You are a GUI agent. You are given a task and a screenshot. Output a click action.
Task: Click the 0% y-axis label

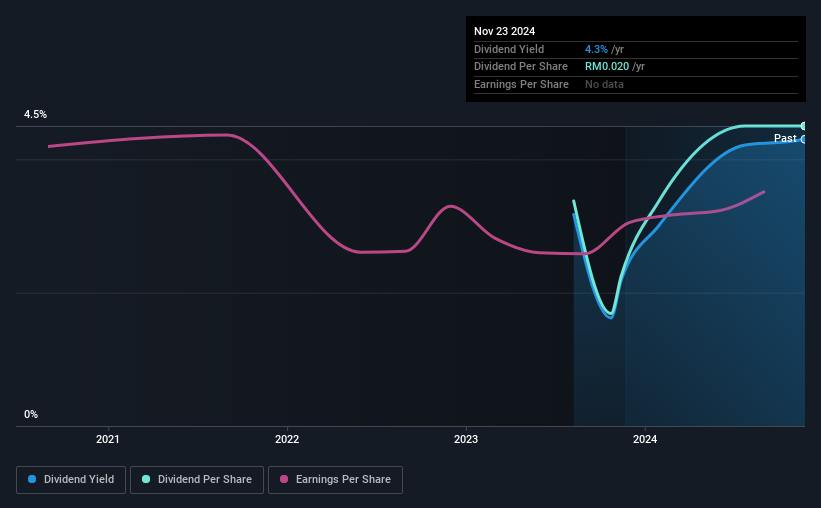pos(31,414)
